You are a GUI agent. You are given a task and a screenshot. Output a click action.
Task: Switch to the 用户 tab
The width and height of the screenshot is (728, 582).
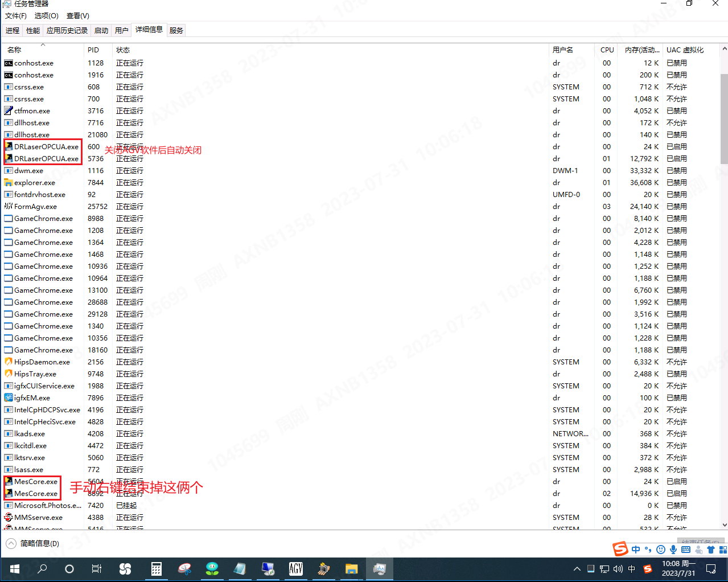[122, 30]
